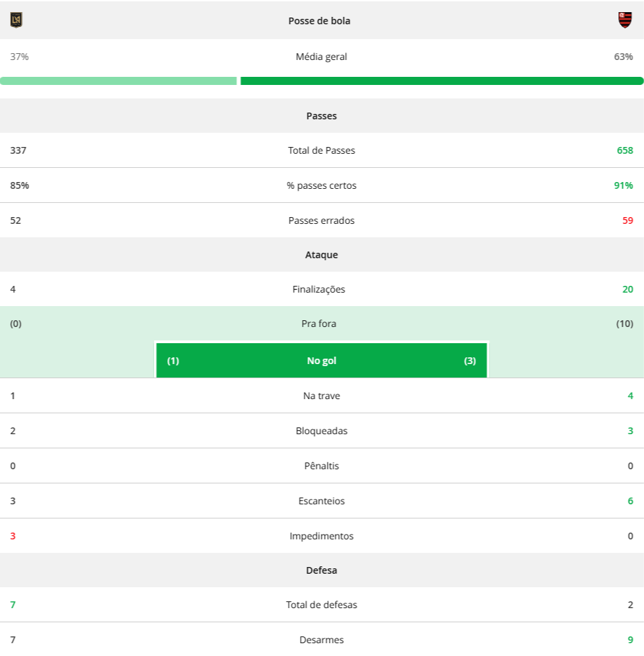
Task: Select the Passes section header
Action: 322,116
